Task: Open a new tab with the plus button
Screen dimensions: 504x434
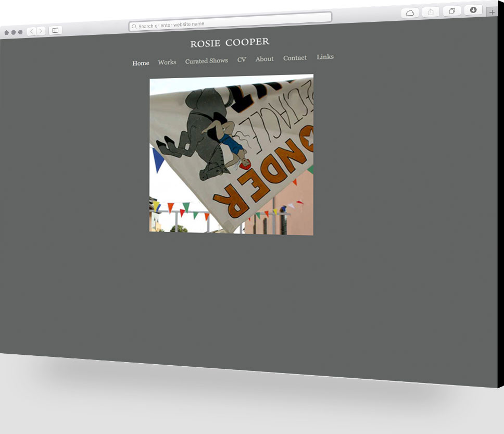Action: pyautogui.click(x=492, y=12)
